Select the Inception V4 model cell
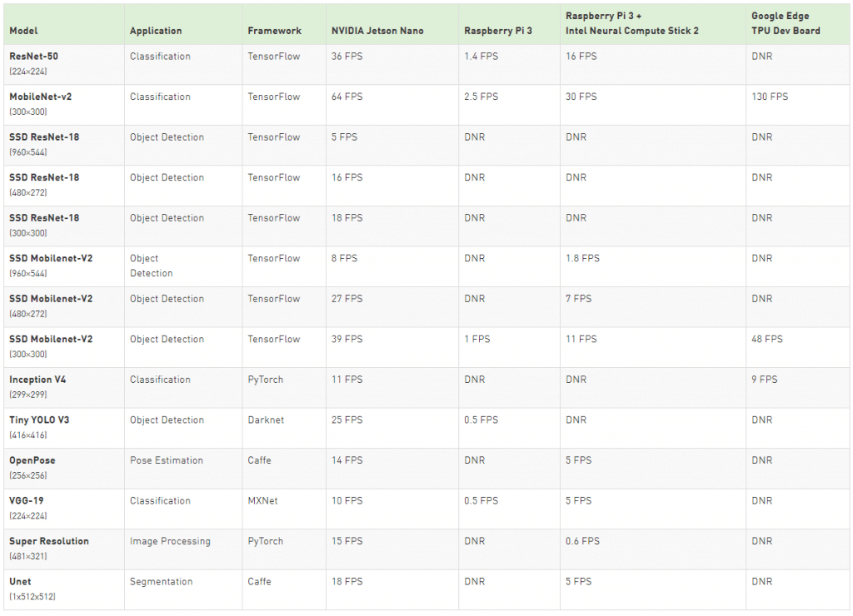This screenshot has height=616, width=853. 37,380
